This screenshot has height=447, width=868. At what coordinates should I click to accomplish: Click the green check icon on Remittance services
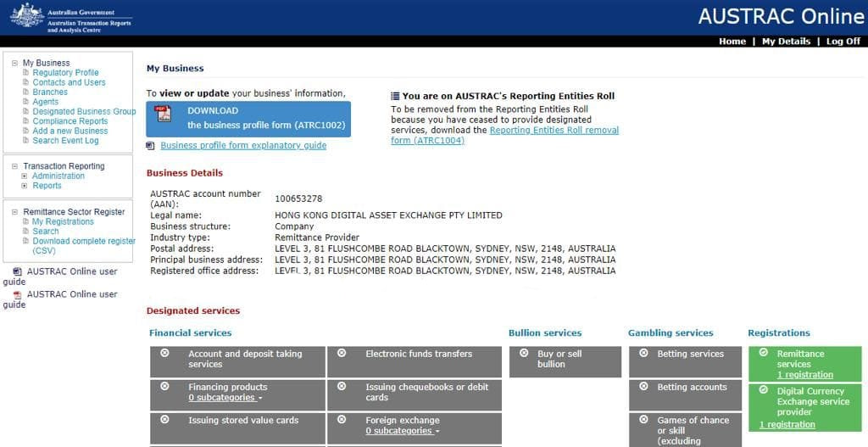[x=763, y=353]
